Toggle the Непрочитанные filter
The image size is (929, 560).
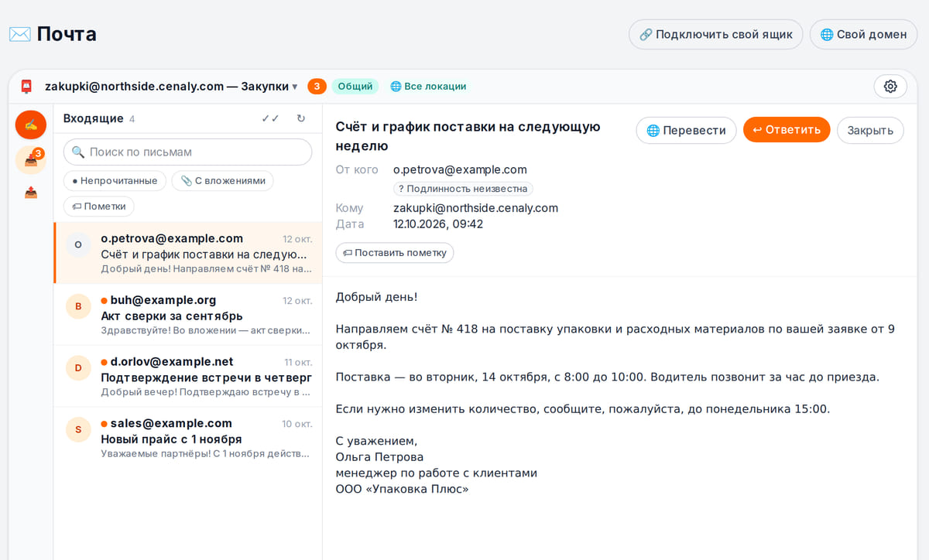point(115,181)
